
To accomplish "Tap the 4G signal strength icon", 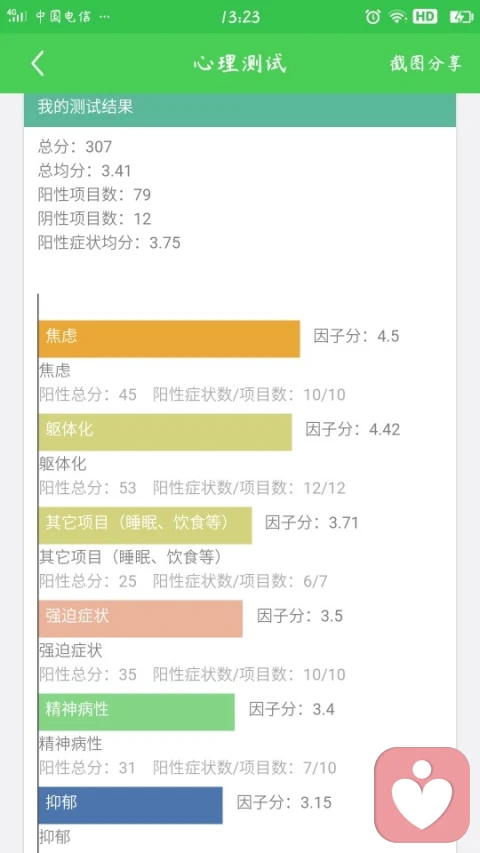I will point(17,16).
